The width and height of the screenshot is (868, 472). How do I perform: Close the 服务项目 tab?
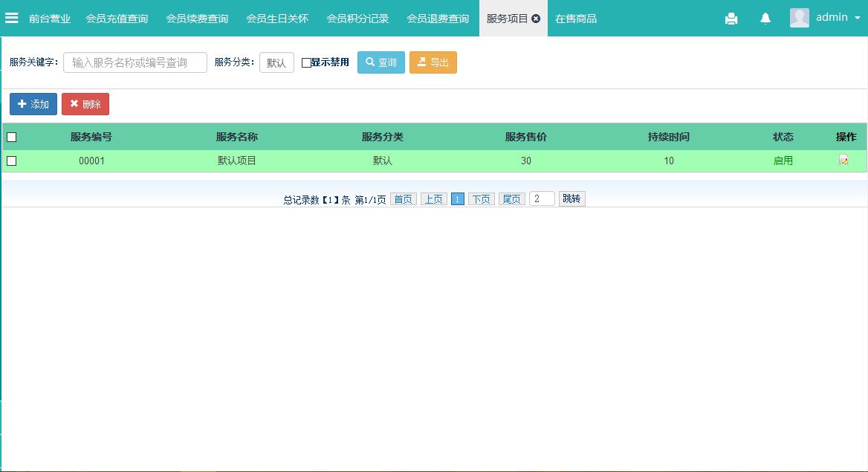536,19
